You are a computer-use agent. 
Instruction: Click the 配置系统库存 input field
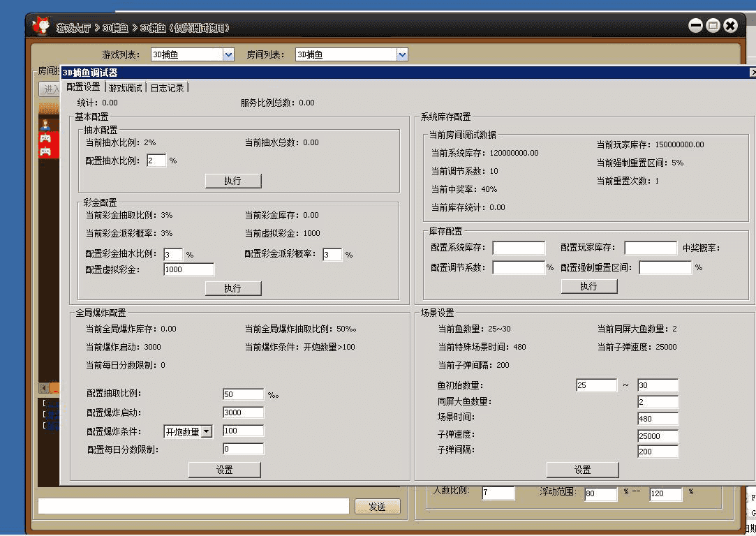tap(519, 248)
